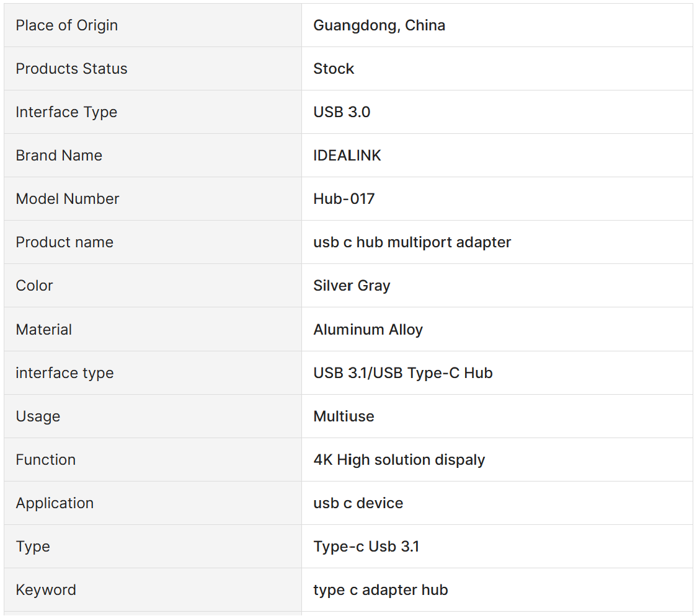Click the Model Number label

click(x=67, y=199)
